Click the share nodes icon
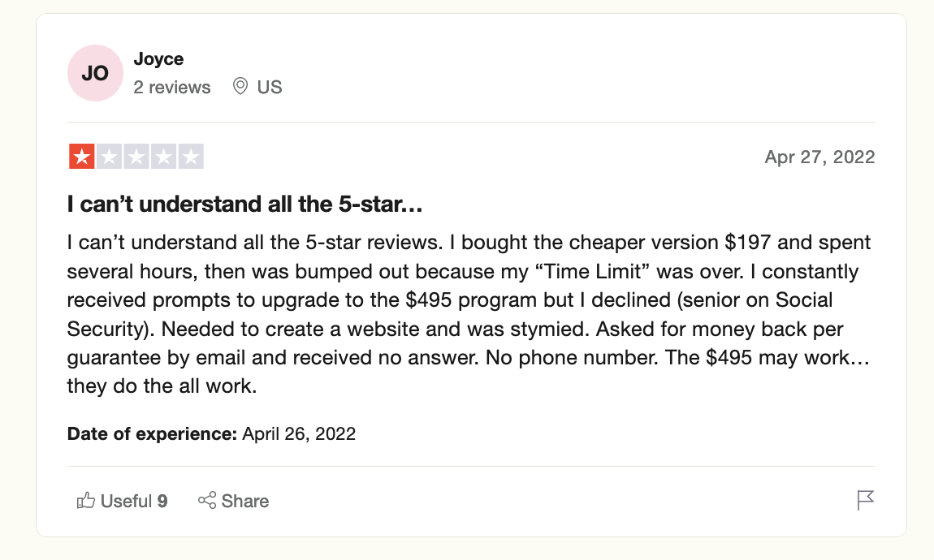The height and width of the screenshot is (560, 934). (x=207, y=501)
